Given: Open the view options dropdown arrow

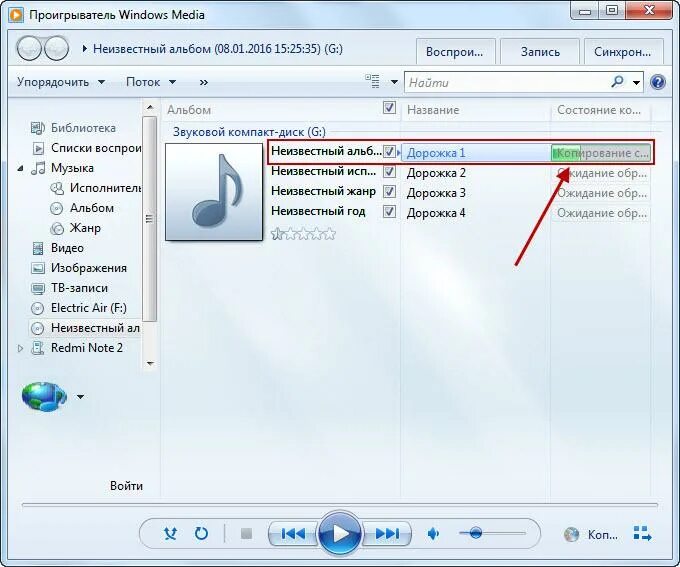Looking at the screenshot, I should pyautogui.click(x=394, y=82).
